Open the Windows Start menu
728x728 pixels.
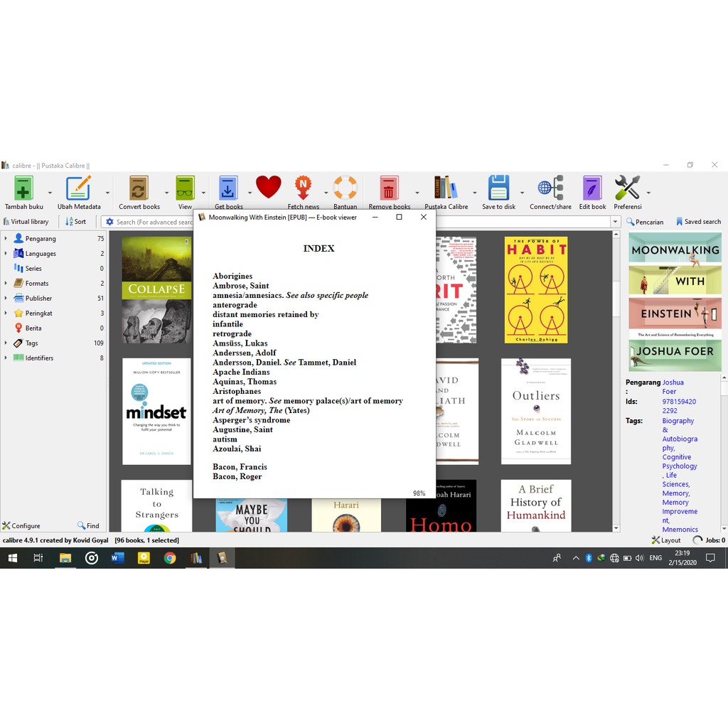pyautogui.click(x=13, y=558)
